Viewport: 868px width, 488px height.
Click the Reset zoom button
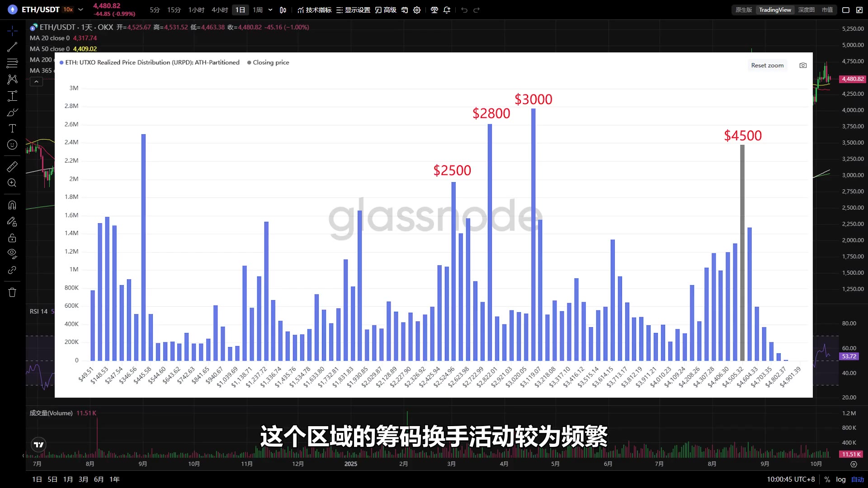pos(767,65)
